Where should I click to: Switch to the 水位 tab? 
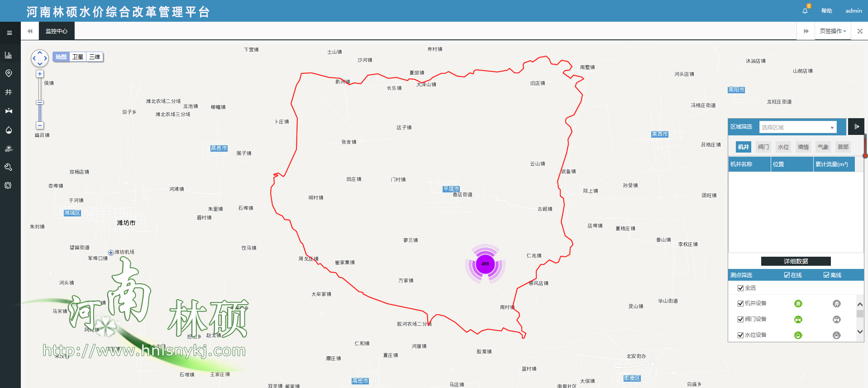pos(783,147)
